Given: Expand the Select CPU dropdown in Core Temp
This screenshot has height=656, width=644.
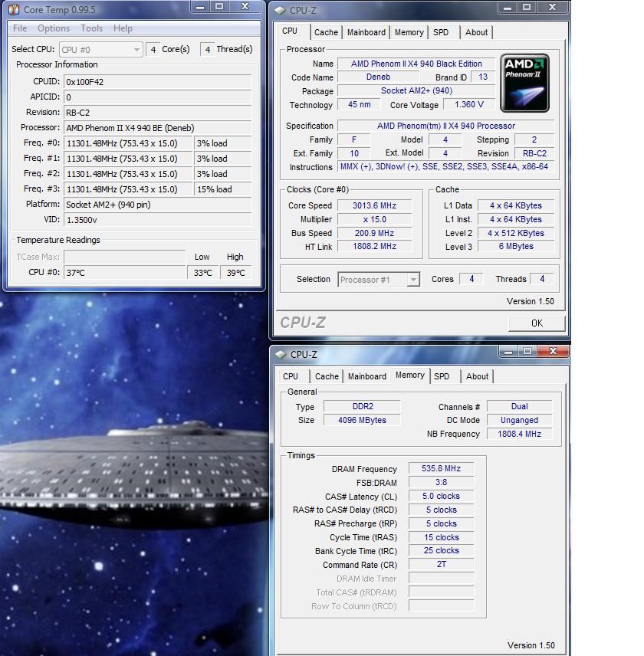Looking at the screenshot, I should [101, 50].
